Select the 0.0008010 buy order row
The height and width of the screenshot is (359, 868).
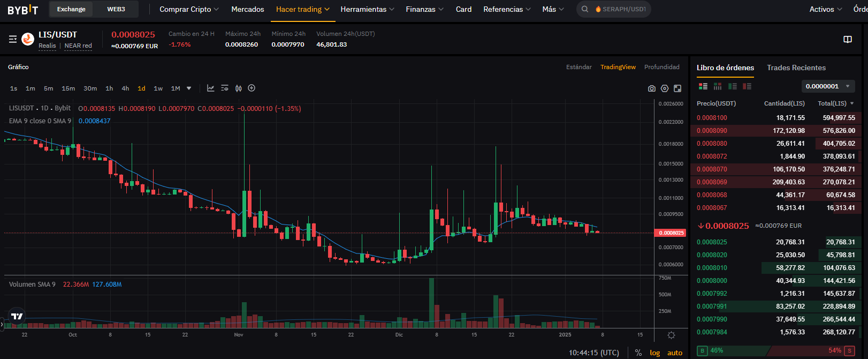tap(776, 268)
